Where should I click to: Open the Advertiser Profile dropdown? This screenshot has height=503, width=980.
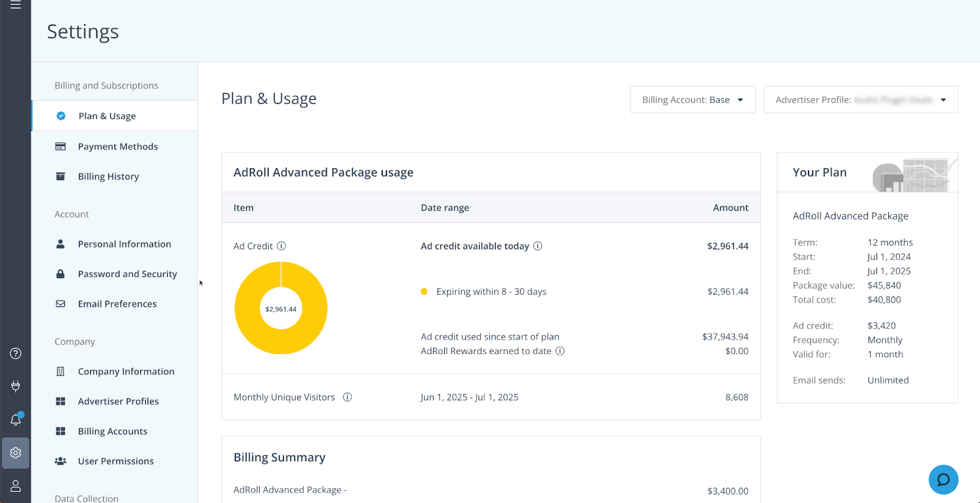pyautogui.click(x=861, y=99)
